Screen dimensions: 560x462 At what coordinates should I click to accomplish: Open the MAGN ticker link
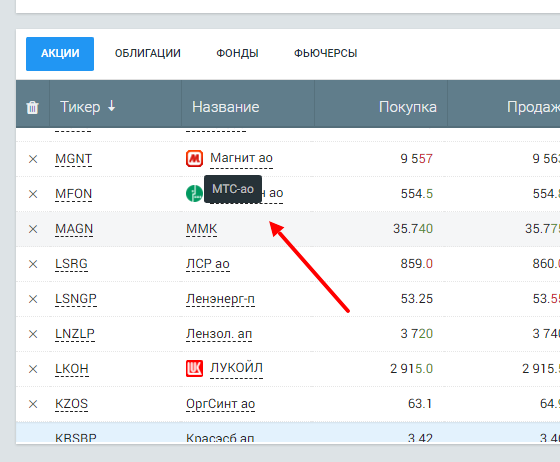(x=74, y=229)
